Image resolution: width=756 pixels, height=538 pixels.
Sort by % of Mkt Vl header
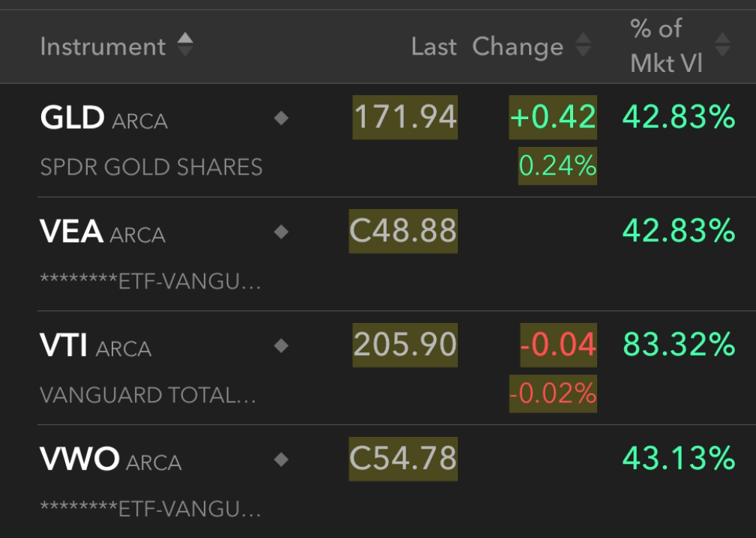click(x=666, y=46)
